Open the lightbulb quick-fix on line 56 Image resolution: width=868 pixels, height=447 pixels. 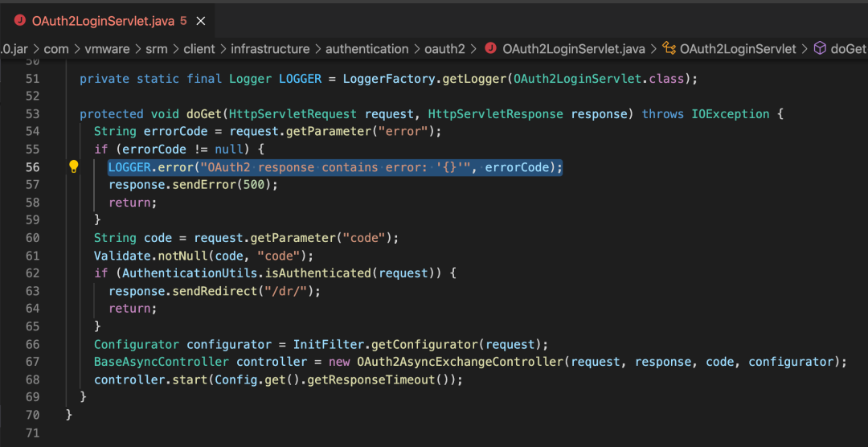pyautogui.click(x=74, y=166)
